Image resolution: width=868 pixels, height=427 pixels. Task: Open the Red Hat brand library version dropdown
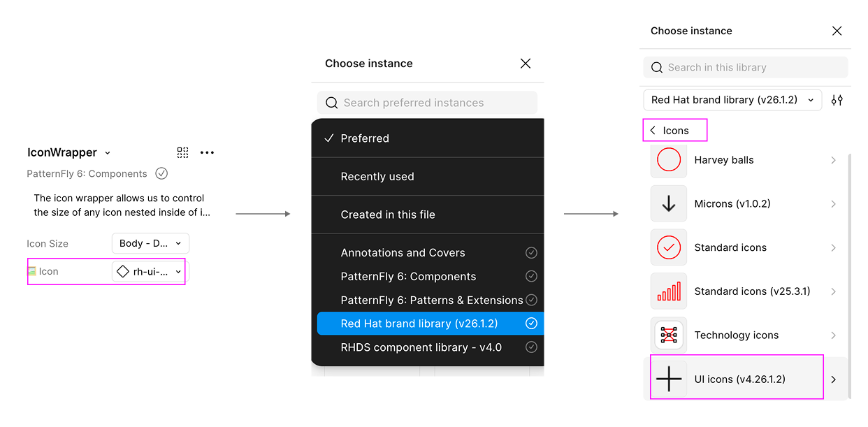(732, 100)
